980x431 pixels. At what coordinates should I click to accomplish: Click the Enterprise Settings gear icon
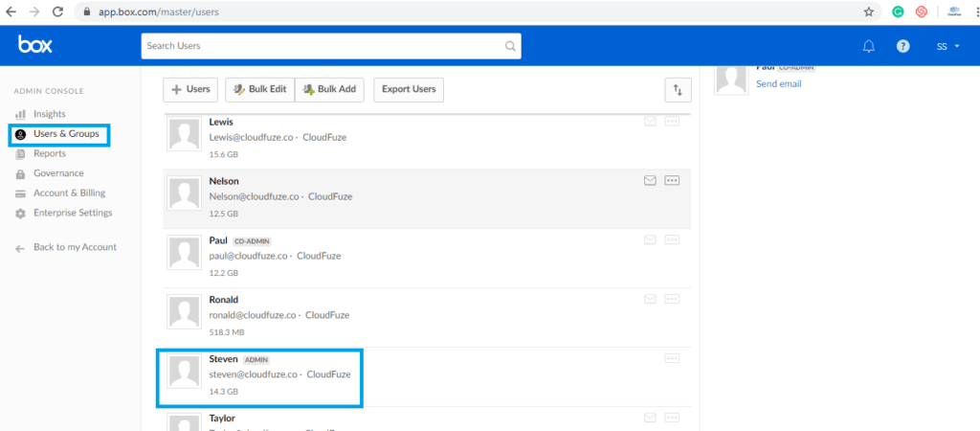click(21, 214)
